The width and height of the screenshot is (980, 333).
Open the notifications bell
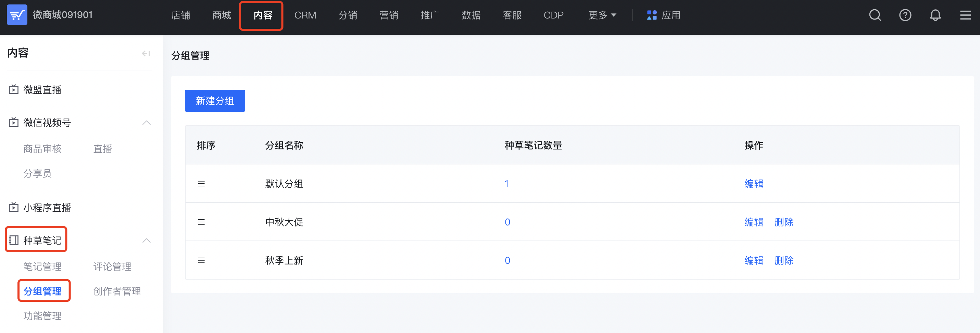pos(935,15)
